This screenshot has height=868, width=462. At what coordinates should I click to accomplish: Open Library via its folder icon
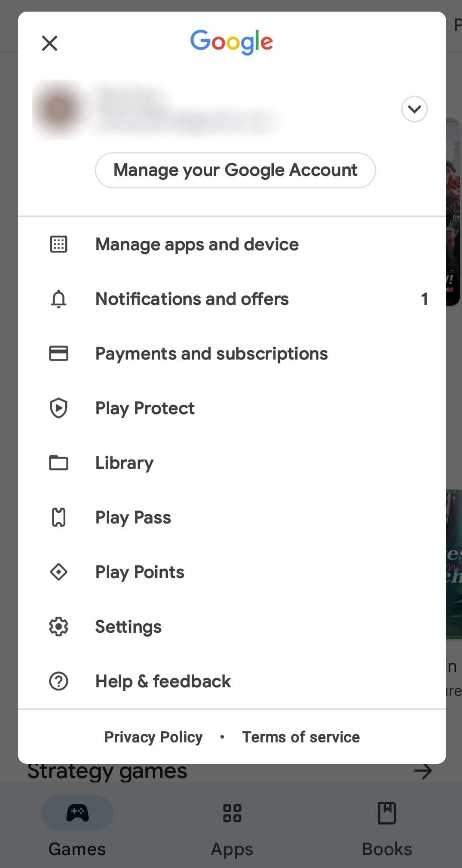[x=58, y=463]
